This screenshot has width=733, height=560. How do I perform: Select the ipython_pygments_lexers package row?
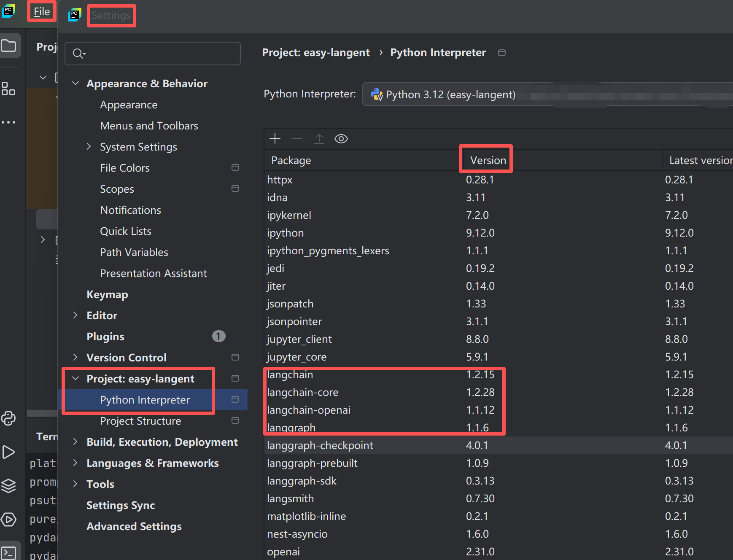pos(499,250)
